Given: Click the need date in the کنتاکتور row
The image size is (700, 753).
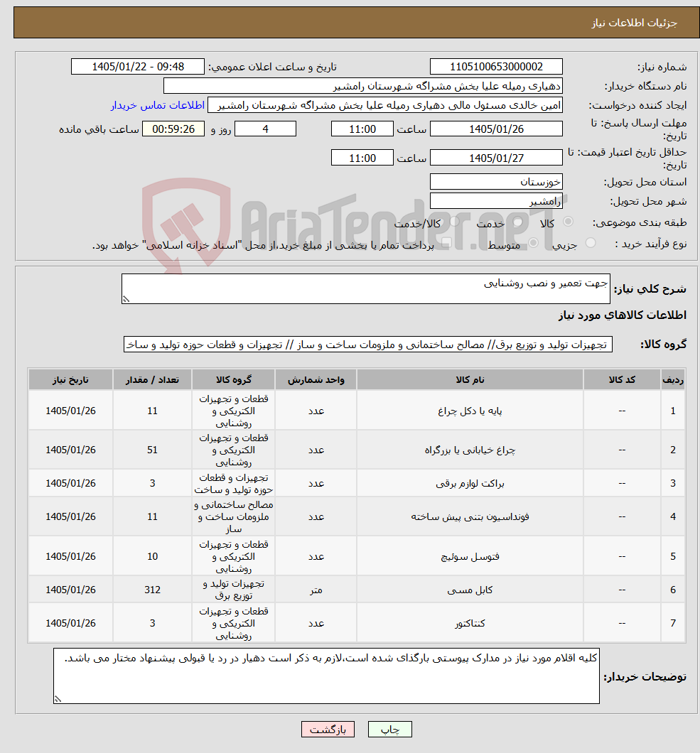Looking at the screenshot, I should coord(70,623).
